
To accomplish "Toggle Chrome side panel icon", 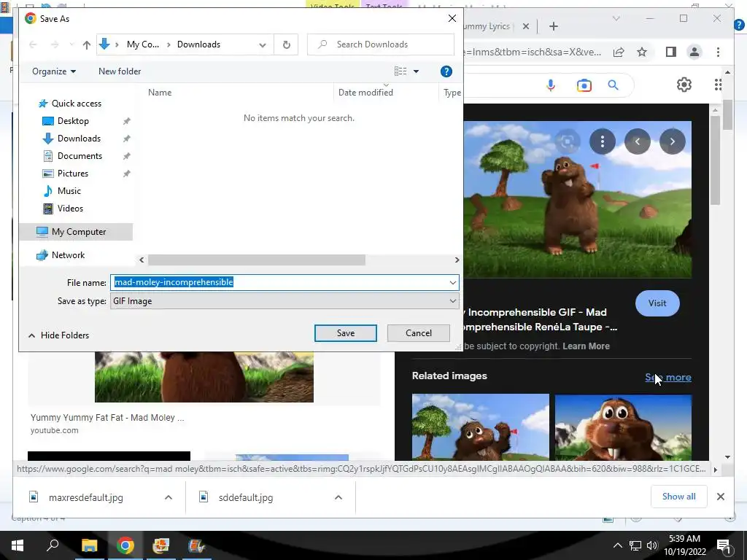I will coord(671,52).
